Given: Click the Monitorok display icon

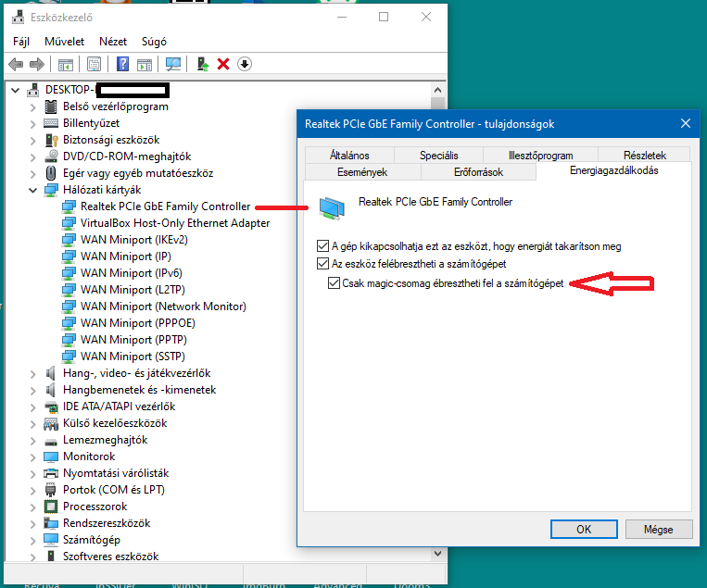Looking at the screenshot, I should 51,457.
